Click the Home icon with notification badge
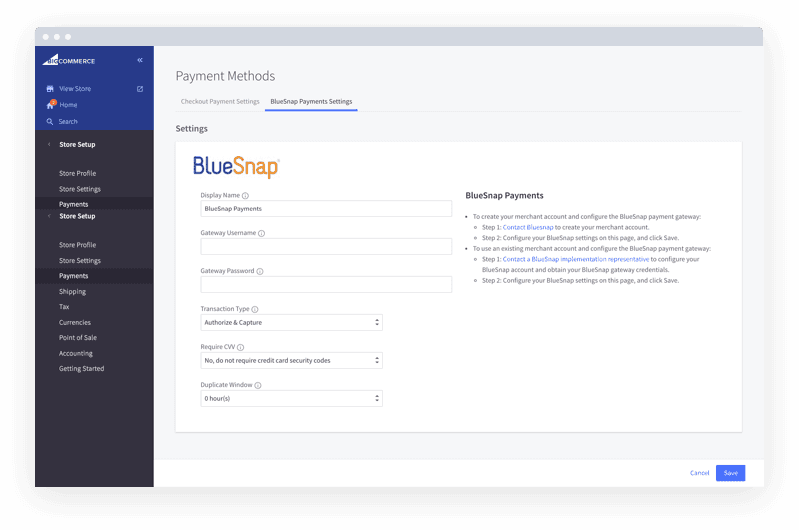 50,105
